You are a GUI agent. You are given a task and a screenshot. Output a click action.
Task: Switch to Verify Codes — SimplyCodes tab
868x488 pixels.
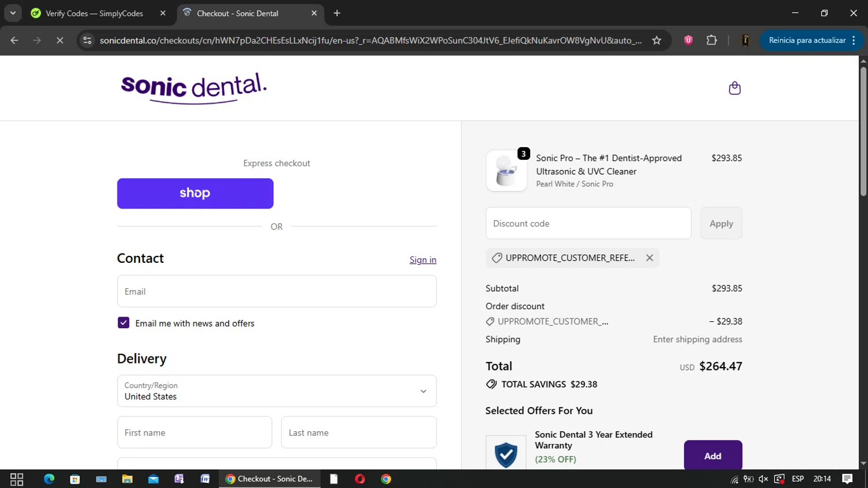pos(94,13)
